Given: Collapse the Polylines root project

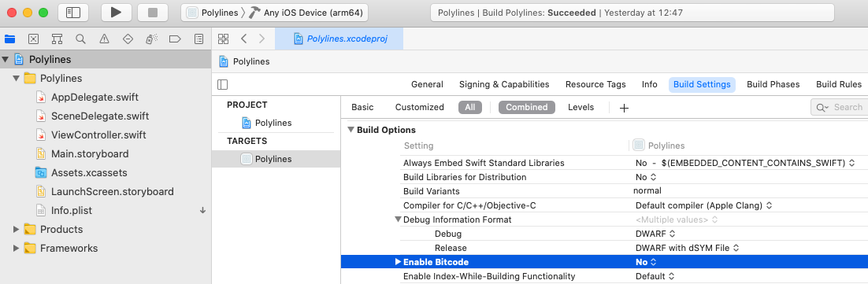Looking at the screenshot, I should click(x=6, y=60).
